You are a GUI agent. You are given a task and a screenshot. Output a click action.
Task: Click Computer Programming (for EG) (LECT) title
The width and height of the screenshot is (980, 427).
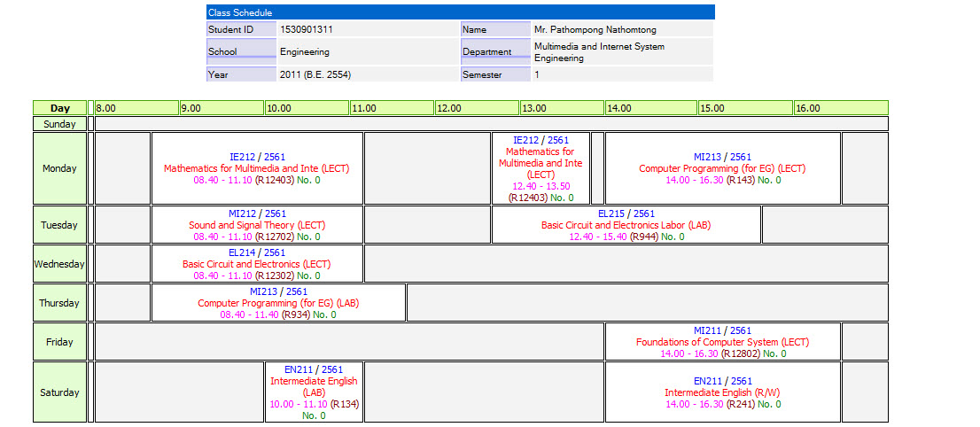click(722, 168)
